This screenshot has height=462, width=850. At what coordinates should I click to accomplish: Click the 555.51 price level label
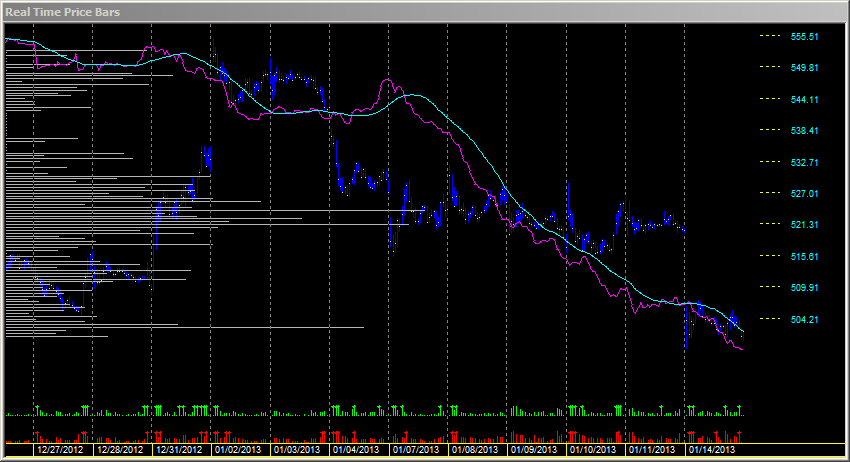click(804, 37)
